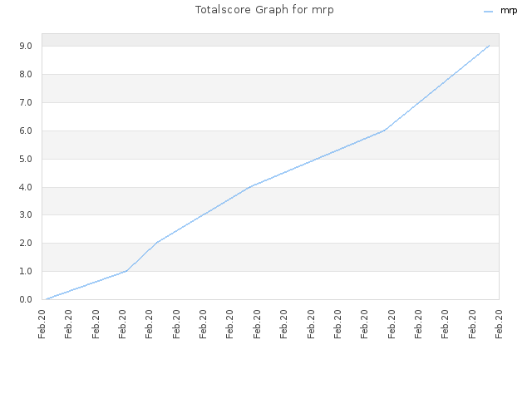The image size is (532, 399).
Task: Click the blue legend line marker for mrp
Action: coord(488,12)
